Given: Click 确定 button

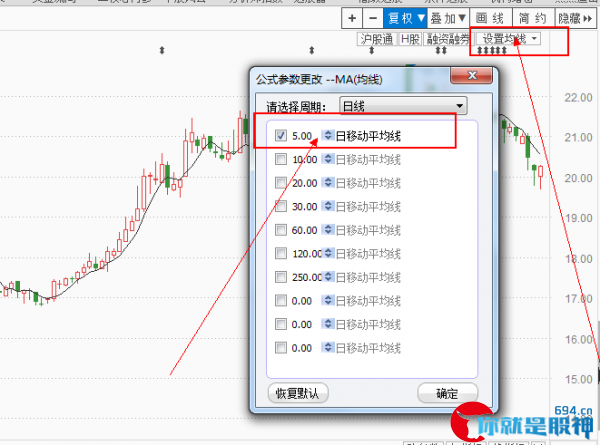Looking at the screenshot, I should click(x=447, y=393).
